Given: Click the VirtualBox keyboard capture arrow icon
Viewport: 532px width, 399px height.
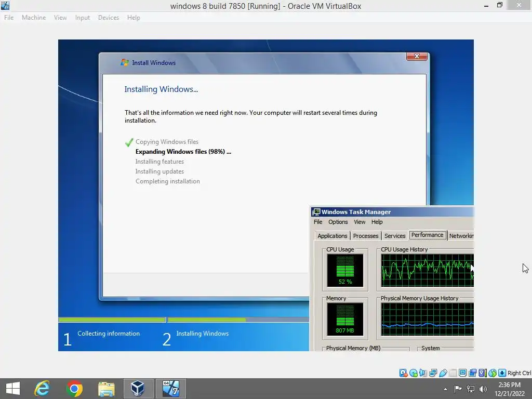Looking at the screenshot, I should pyautogui.click(x=502, y=373).
